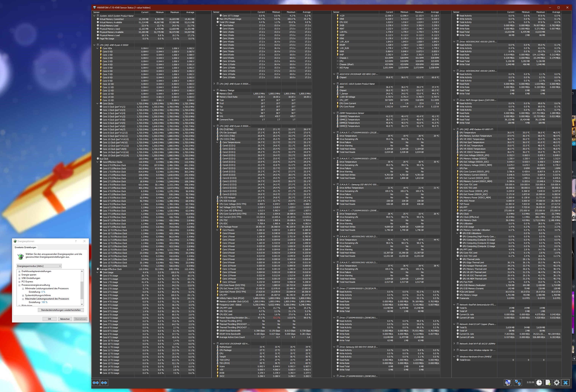Collapse the DIMM Temperature Sensor section

pos(334,113)
